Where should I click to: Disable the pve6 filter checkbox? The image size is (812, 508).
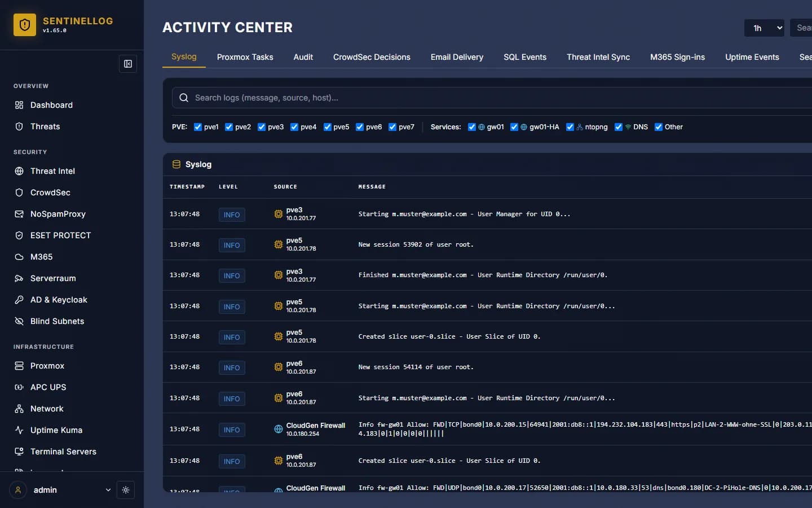pos(360,127)
